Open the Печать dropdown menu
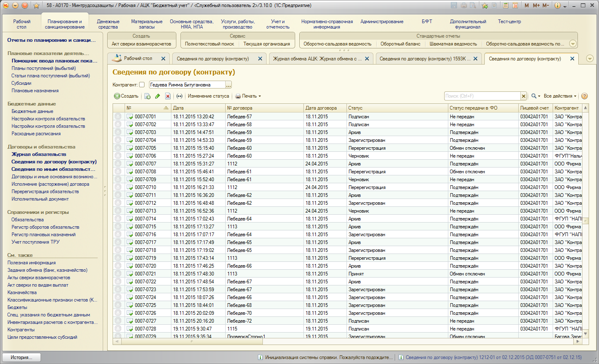The image size is (599, 364). click(x=248, y=96)
